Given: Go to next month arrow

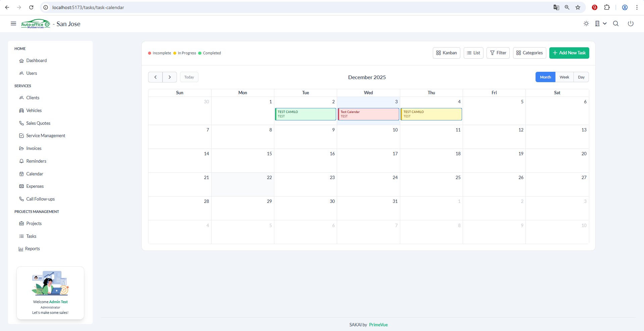Looking at the screenshot, I should pyautogui.click(x=170, y=77).
